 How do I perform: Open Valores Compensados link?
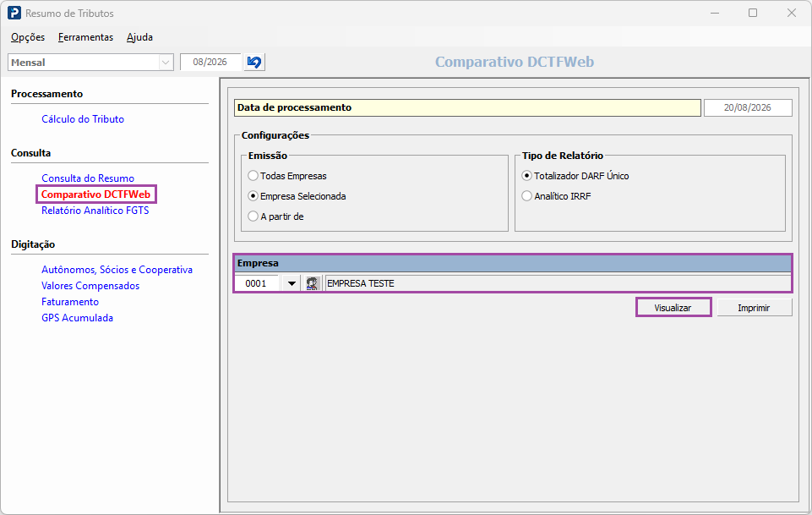pos(90,286)
